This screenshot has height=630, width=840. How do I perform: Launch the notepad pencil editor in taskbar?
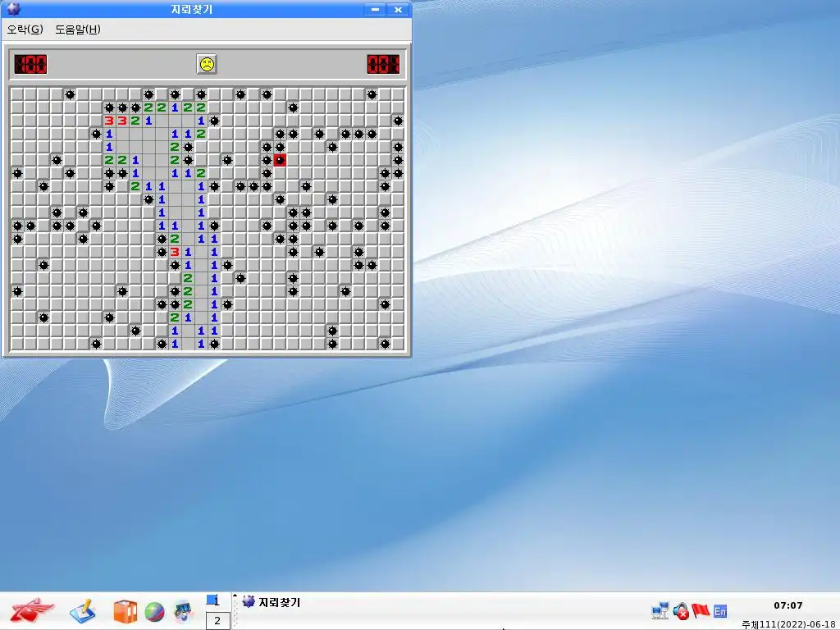click(83, 611)
